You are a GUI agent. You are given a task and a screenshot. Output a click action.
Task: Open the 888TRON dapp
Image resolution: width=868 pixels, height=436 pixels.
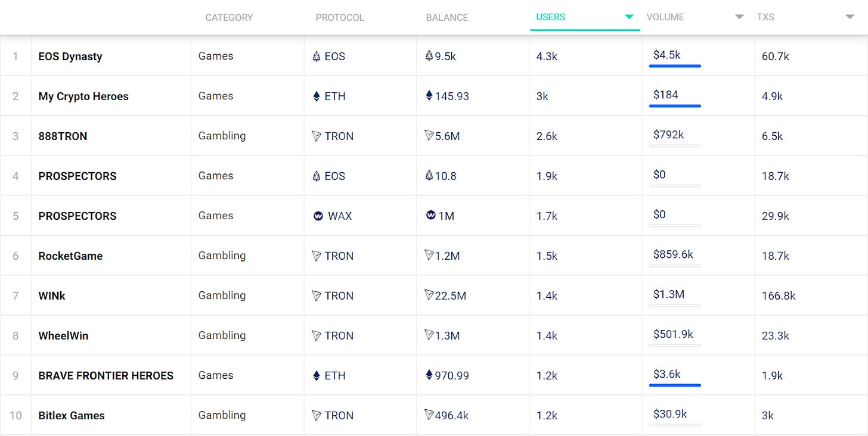click(x=63, y=136)
